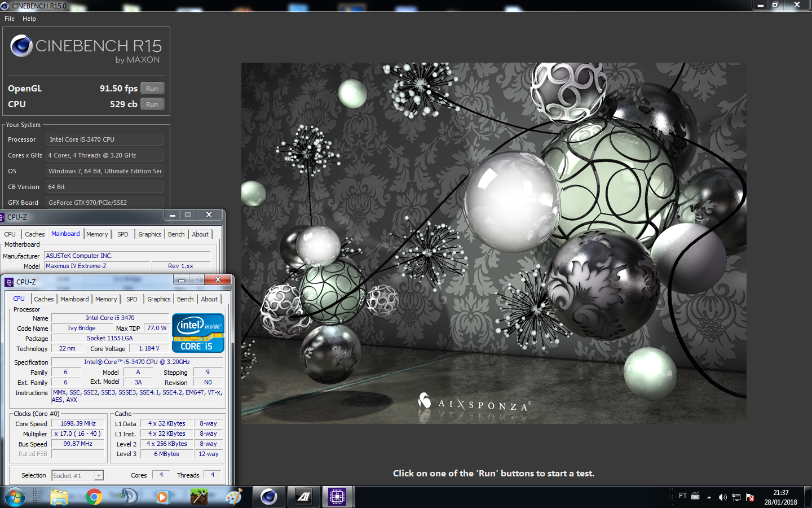Select Memory tab in rear CPU-Z window
Image resolution: width=812 pixels, height=508 pixels.
tap(97, 234)
